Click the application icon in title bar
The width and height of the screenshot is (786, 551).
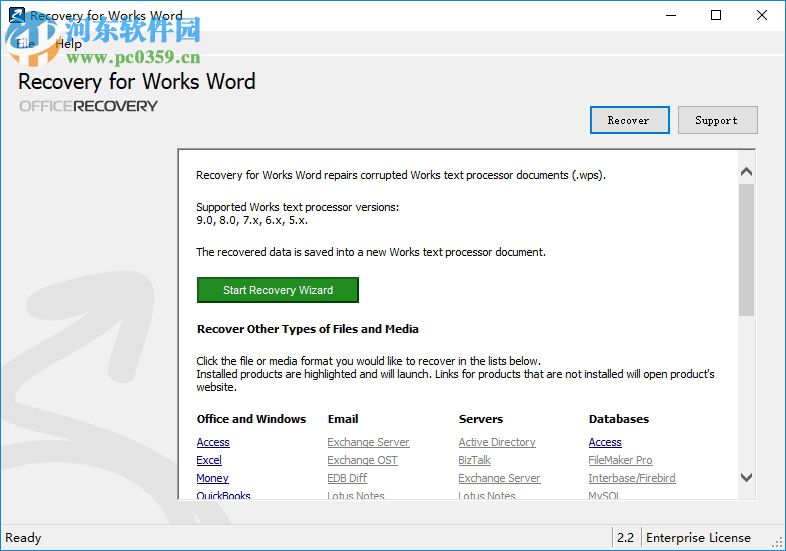(17, 15)
